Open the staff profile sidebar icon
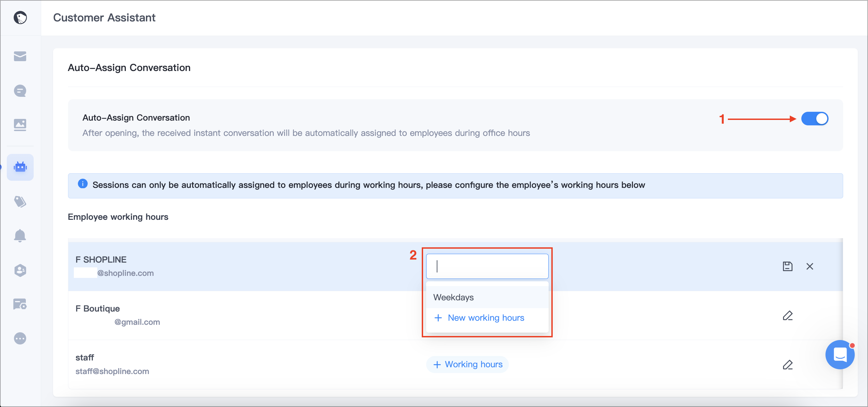This screenshot has height=407, width=868. 20,270
